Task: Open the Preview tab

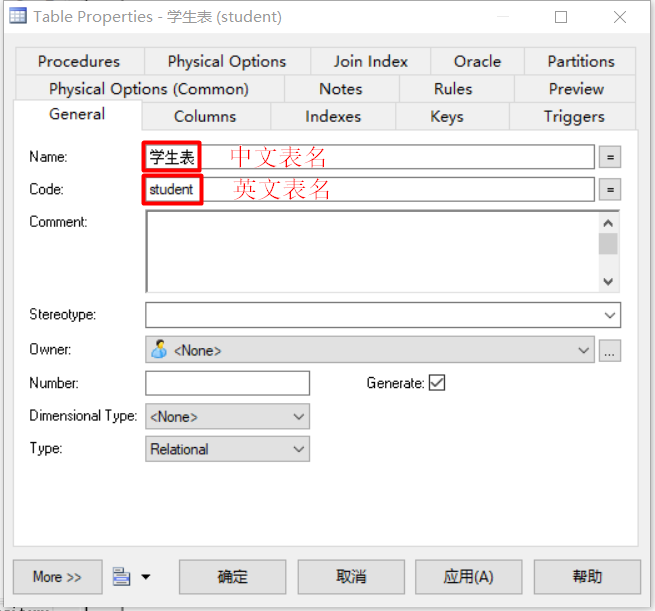Action: coord(576,89)
